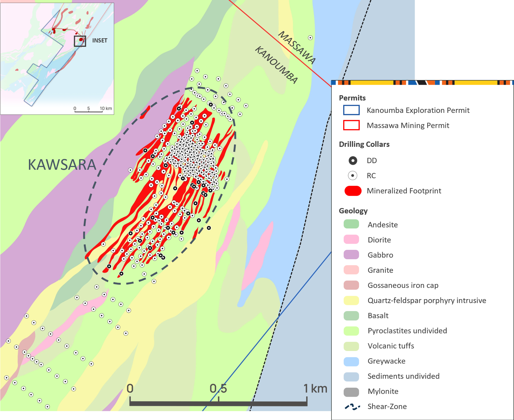This screenshot has height=420, width=514.
Task: Click the Mineralized Footprint red legend symbol
Action: click(353, 191)
